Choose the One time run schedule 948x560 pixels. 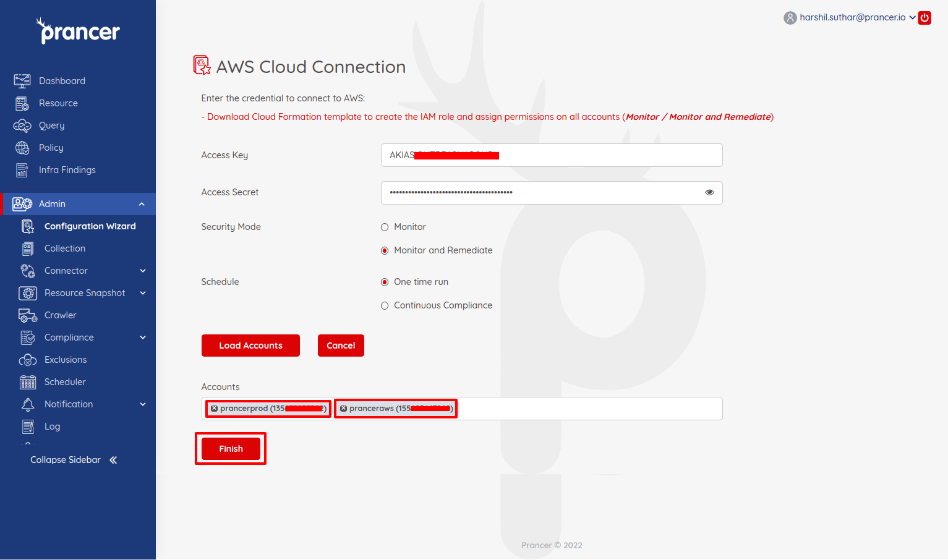pos(385,282)
